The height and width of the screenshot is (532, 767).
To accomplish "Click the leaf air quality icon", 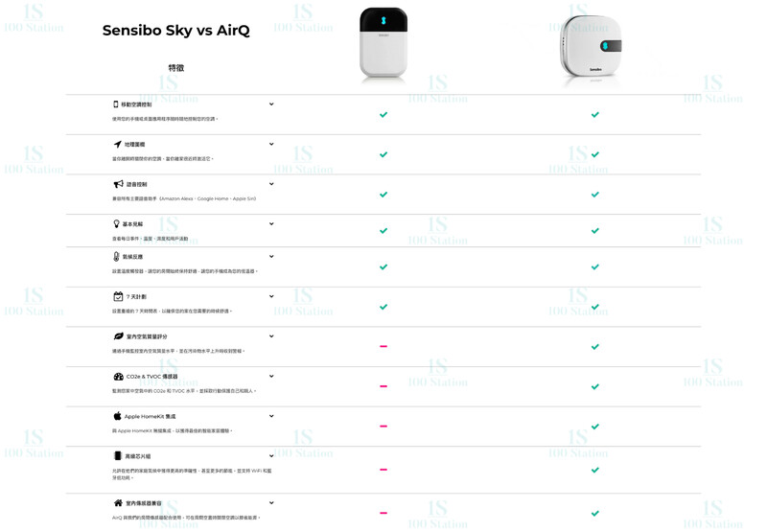I will (x=118, y=336).
